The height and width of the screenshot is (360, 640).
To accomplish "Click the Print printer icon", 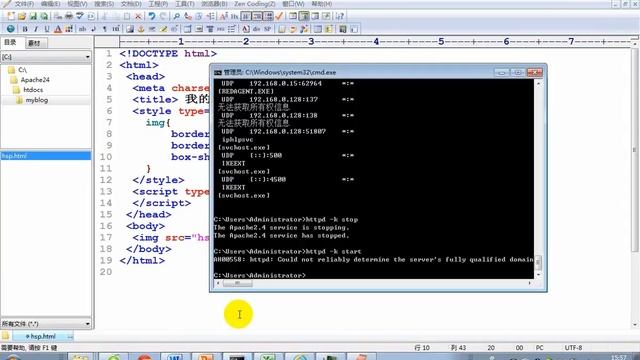I will [x=69, y=16].
